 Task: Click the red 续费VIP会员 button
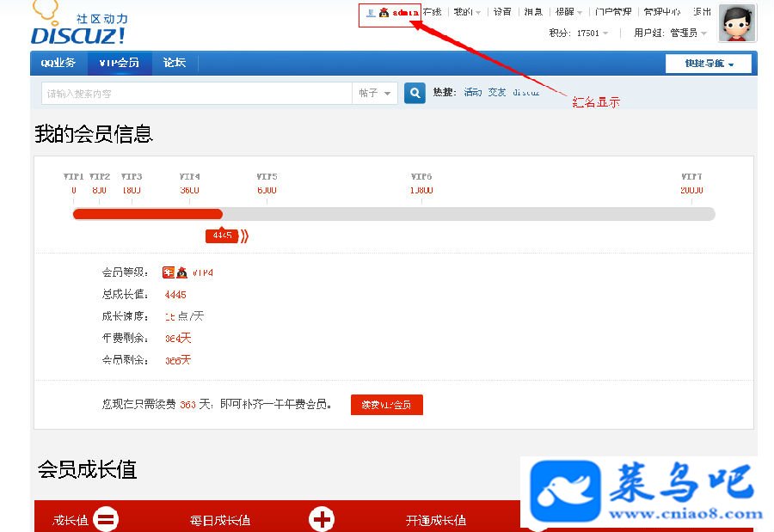[x=387, y=405]
